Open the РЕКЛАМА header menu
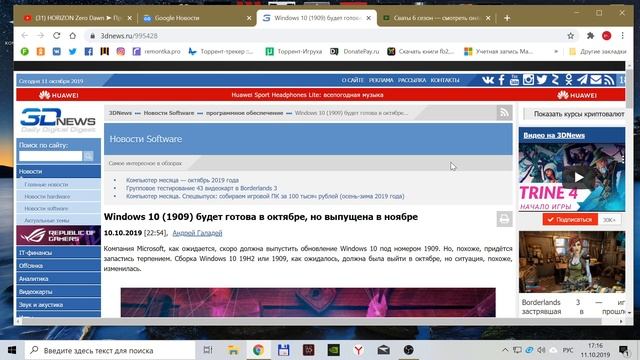The height and width of the screenshot is (360, 640). tap(381, 80)
